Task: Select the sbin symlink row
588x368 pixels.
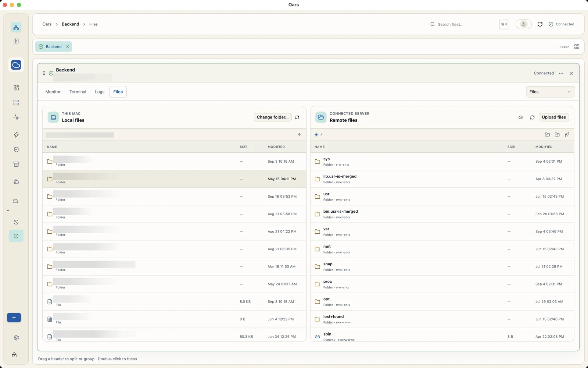Action: pyautogui.click(x=442, y=336)
